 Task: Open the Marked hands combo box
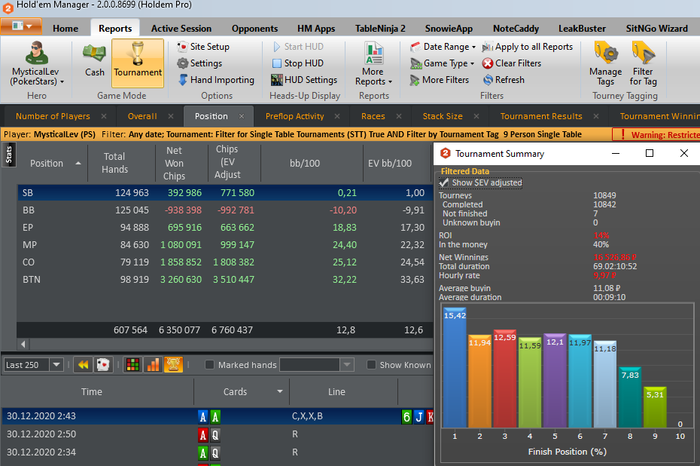point(317,365)
